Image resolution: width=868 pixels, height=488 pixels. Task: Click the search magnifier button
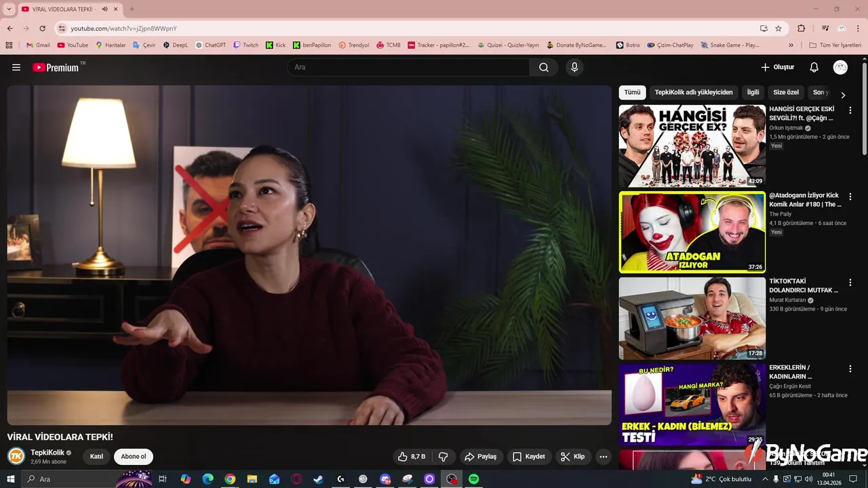click(544, 67)
